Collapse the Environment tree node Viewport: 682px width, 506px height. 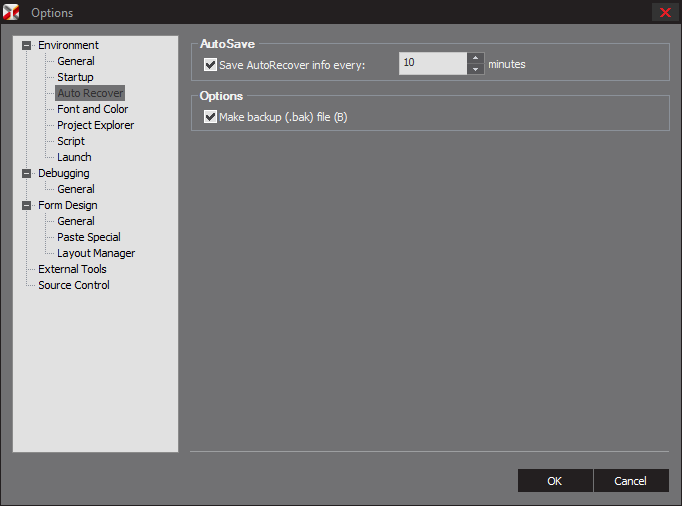(x=27, y=45)
